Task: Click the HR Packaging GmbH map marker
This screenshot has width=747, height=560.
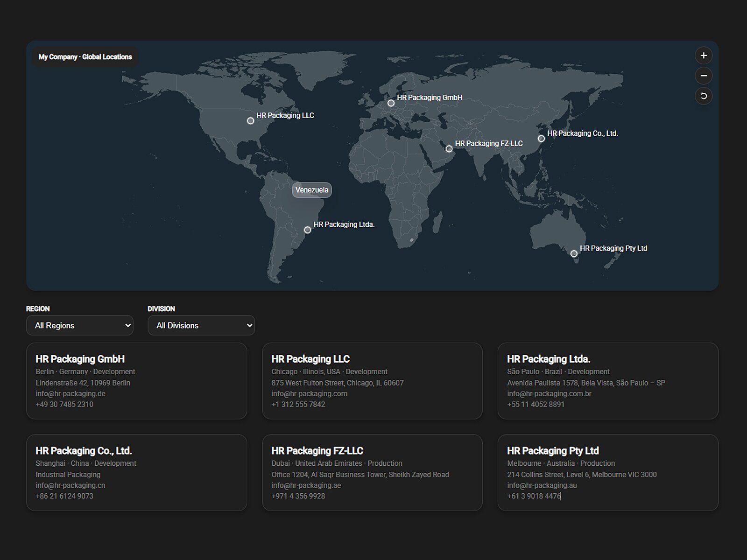Action: point(391,103)
